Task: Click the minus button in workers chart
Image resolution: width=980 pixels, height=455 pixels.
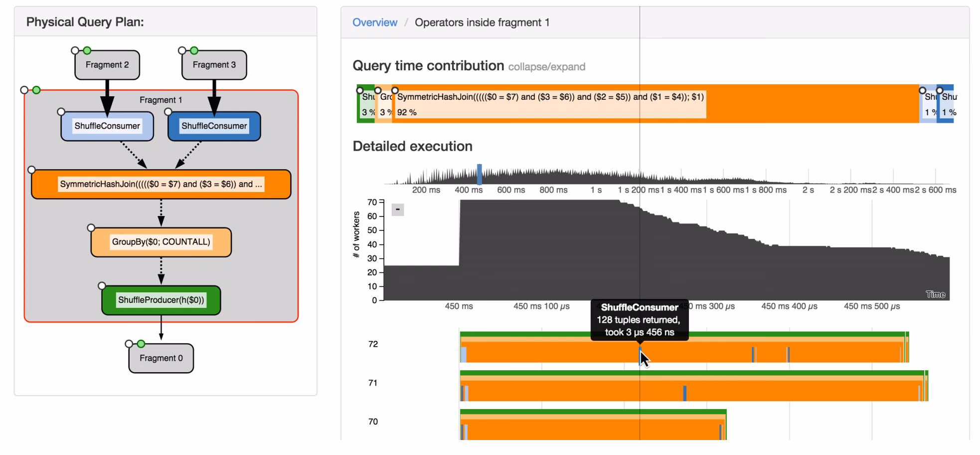Action: click(x=397, y=210)
